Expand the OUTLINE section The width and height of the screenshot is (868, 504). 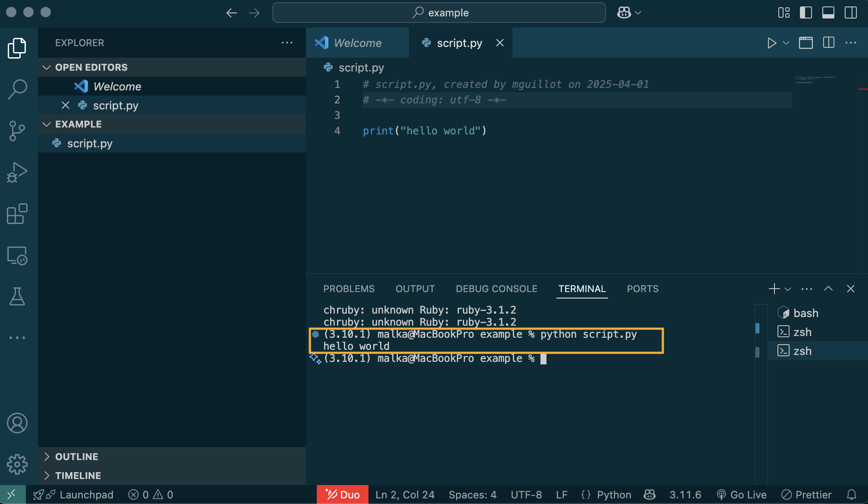77,457
